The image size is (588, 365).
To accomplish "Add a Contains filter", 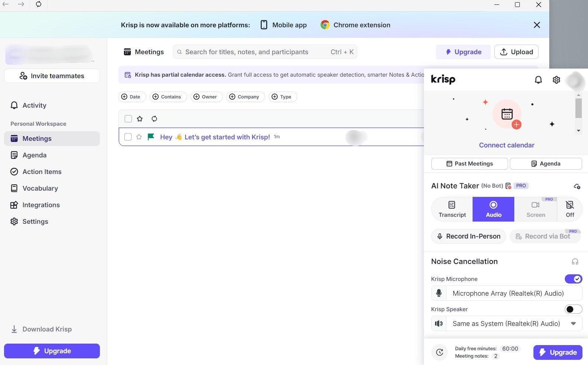I will (168, 97).
